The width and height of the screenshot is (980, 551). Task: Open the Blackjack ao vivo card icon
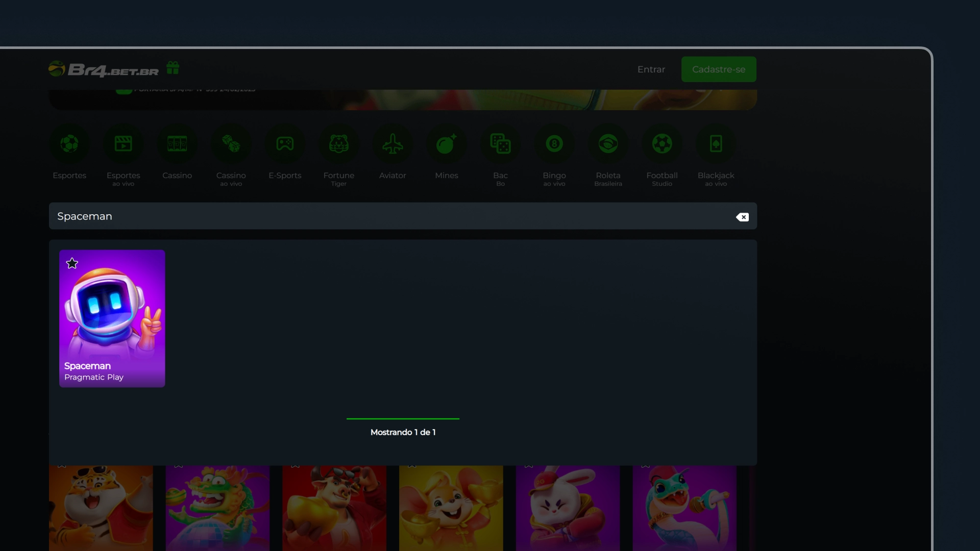(716, 144)
